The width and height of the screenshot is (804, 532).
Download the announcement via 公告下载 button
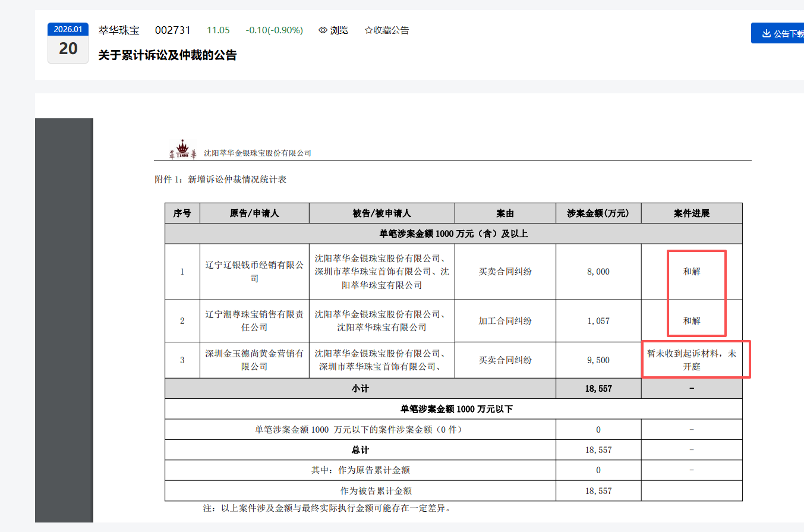pyautogui.click(x=778, y=33)
